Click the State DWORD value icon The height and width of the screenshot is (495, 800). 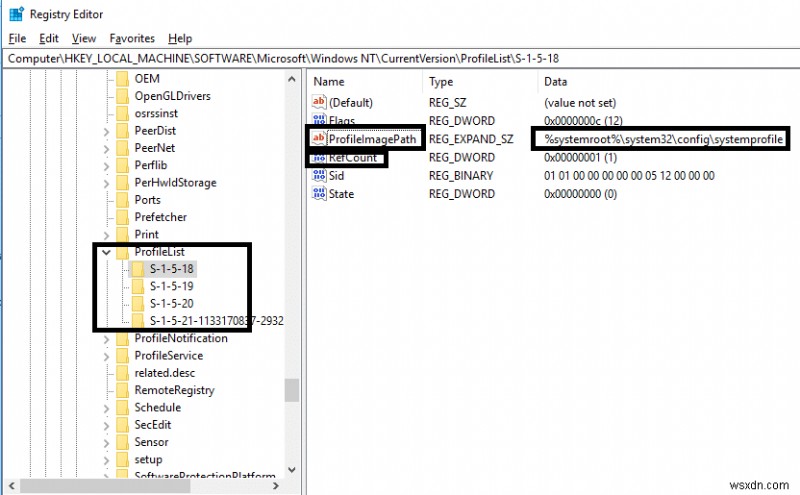(x=320, y=193)
